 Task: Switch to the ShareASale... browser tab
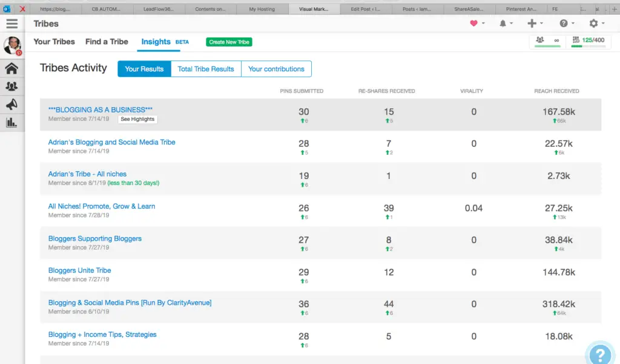(x=469, y=9)
